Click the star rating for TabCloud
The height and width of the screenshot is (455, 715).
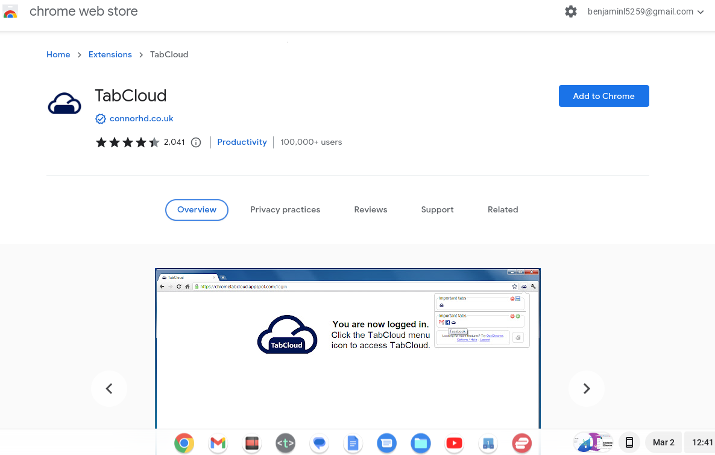click(127, 142)
